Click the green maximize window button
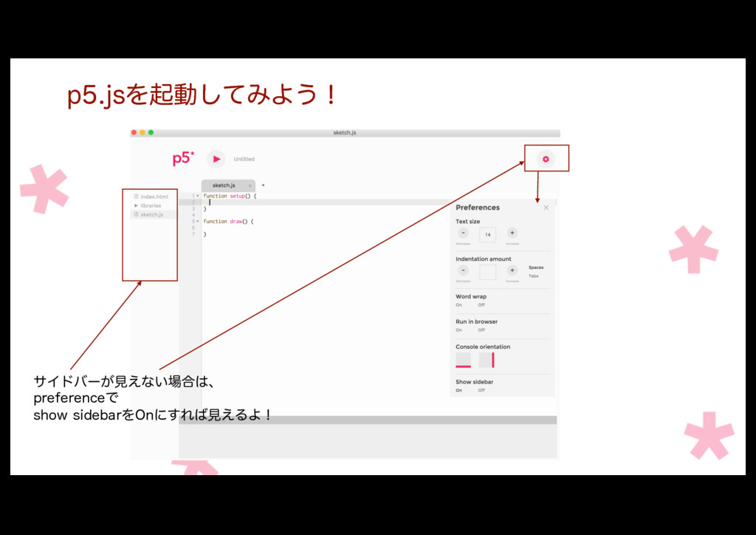The image size is (756, 535). [x=151, y=132]
